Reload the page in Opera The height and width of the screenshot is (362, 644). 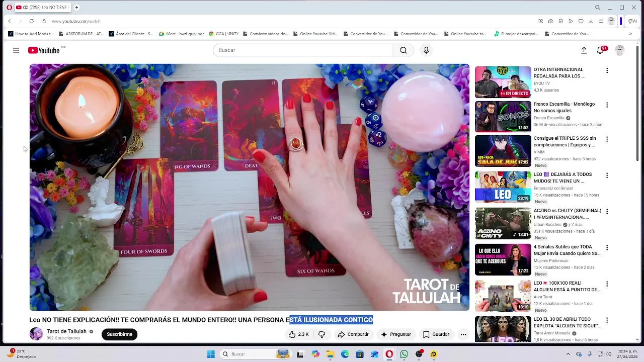(31, 21)
